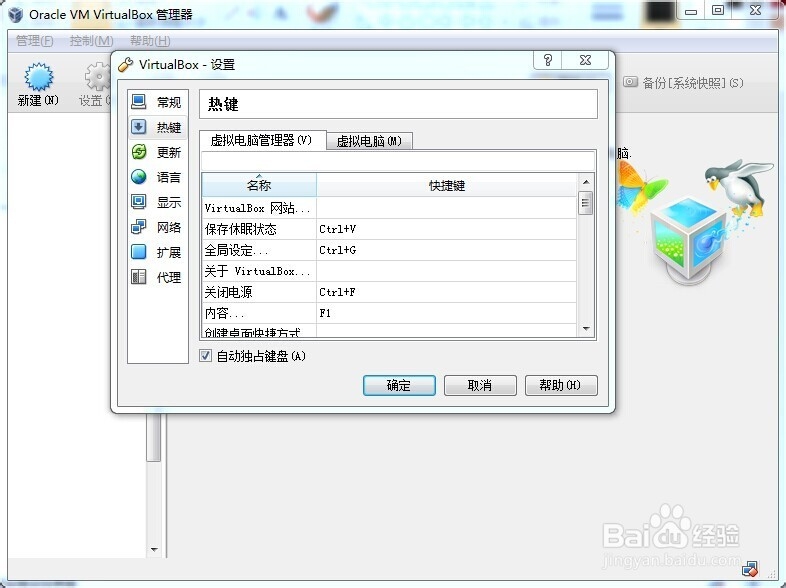Screen dimensions: 786x588
Task: Open the 管理(F) menu
Action: tap(35, 41)
